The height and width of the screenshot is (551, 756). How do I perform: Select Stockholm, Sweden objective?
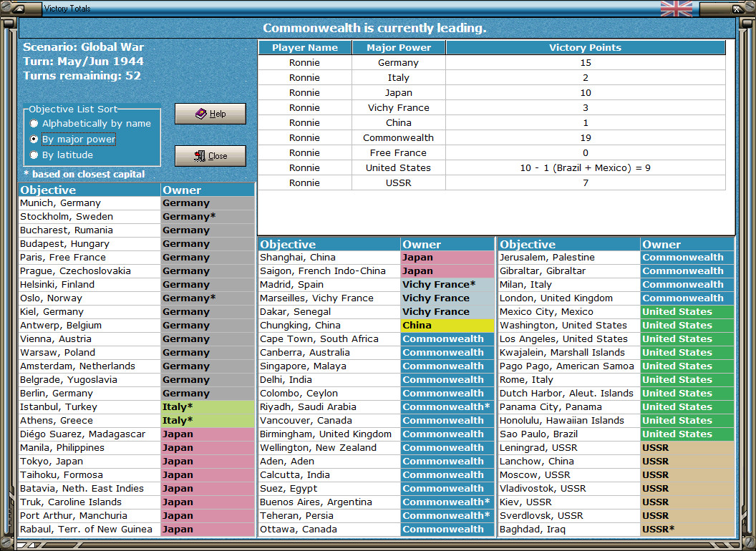[89, 216]
